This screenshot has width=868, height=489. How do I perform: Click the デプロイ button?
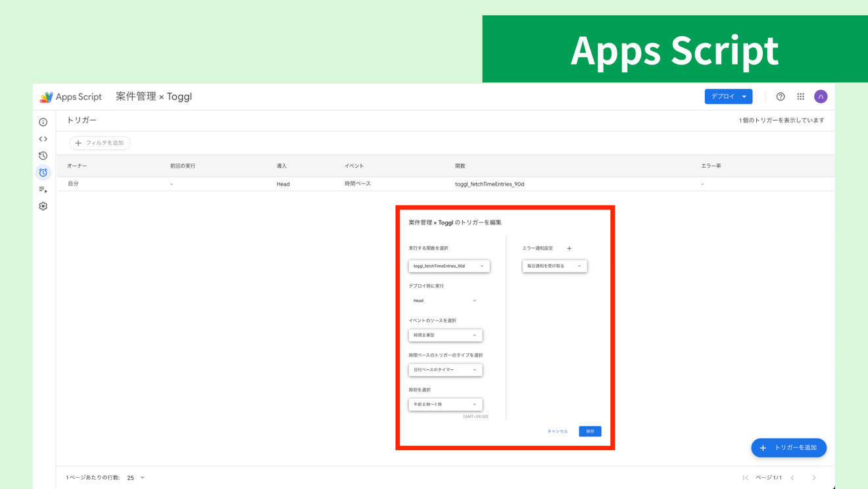729,97
